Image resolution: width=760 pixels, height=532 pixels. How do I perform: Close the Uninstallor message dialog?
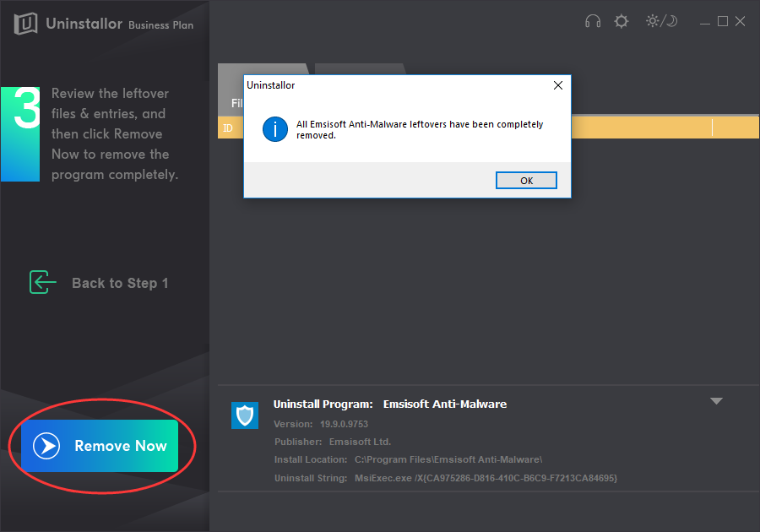pos(558,85)
